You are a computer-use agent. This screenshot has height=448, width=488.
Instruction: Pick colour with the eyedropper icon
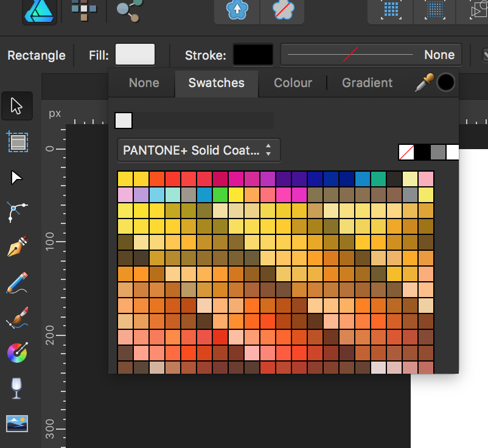click(424, 83)
